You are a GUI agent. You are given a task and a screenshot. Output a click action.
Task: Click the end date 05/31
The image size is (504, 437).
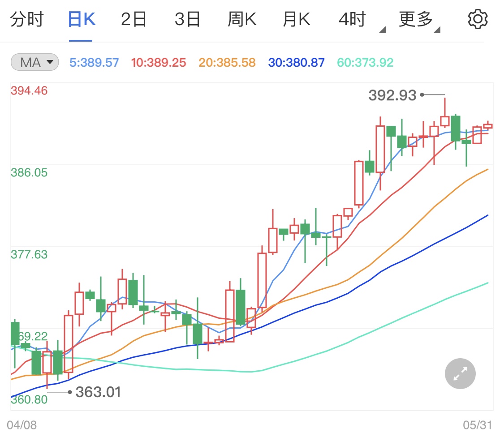click(477, 425)
